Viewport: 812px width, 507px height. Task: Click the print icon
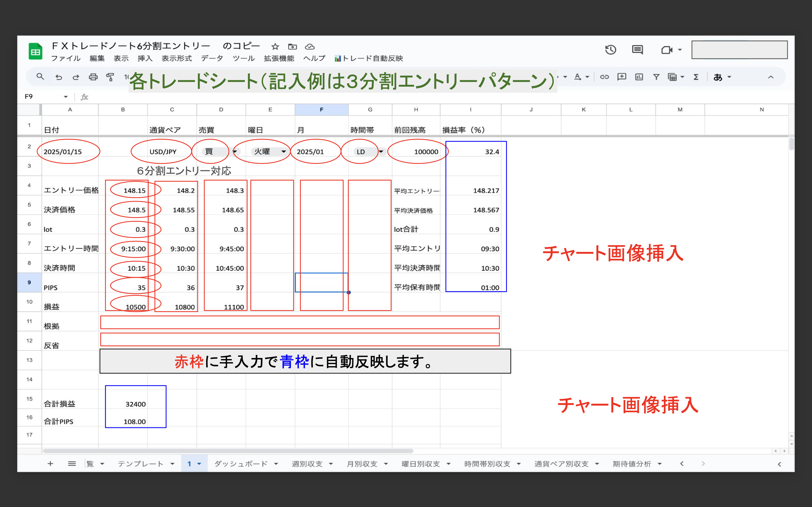pos(93,77)
